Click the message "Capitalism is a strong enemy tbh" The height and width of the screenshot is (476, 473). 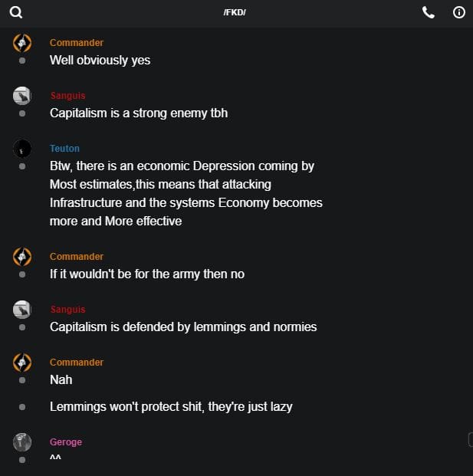pyautogui.click(x=139, y=113)
